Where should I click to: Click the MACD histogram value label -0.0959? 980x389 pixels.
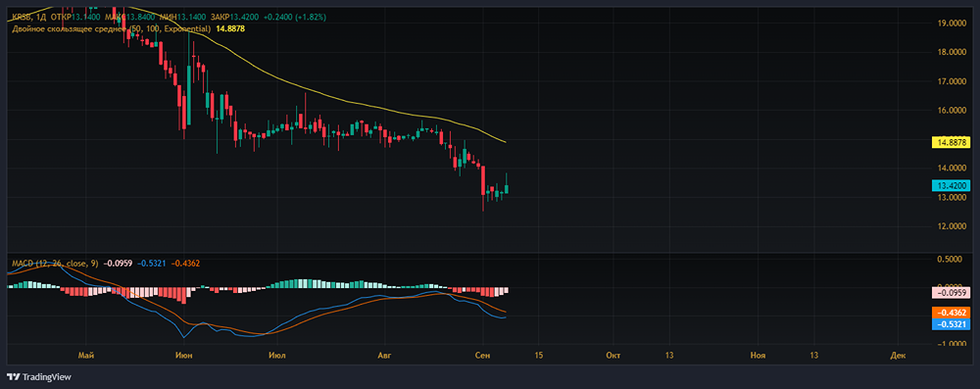(952, 293)
